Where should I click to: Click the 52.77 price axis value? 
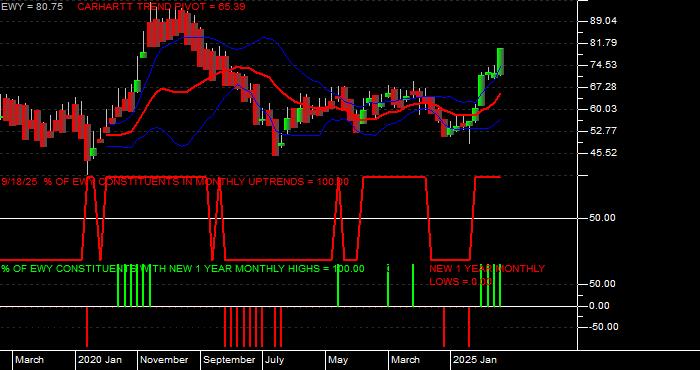coord(604,131)
